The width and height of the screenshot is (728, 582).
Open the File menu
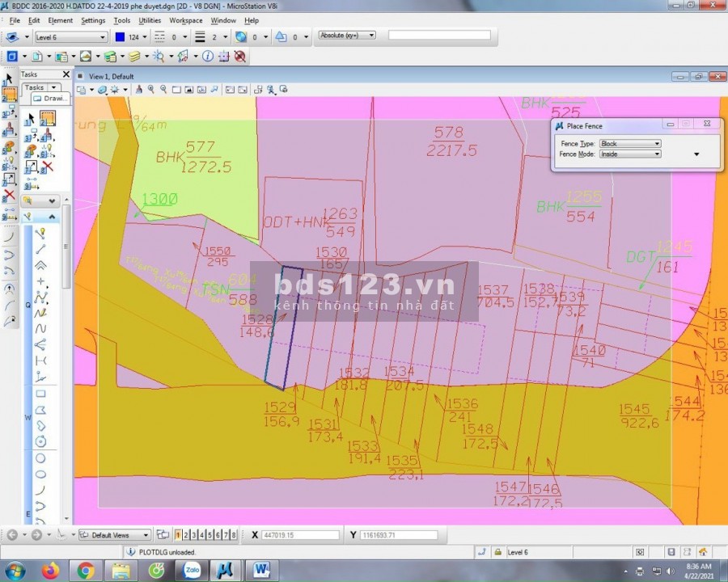pos(15,20)
